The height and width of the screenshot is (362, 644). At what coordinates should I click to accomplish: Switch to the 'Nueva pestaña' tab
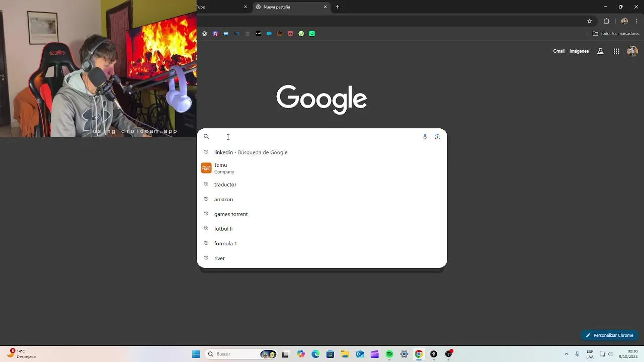292,7
